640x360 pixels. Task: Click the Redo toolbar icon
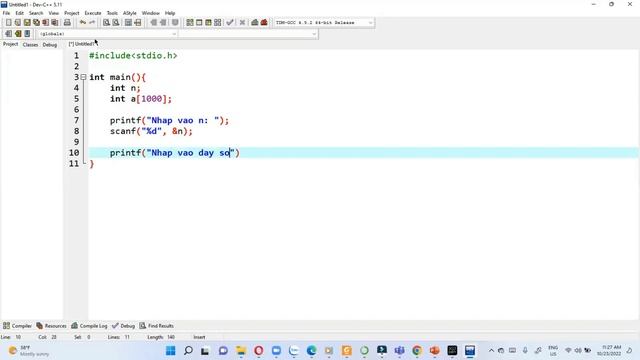tap(92, 22)
